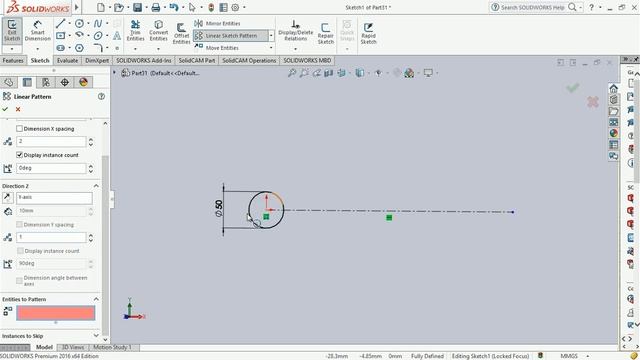The image size is (640, 360).
Task: Click Repair Sketch tool
Action: point(326,33)
